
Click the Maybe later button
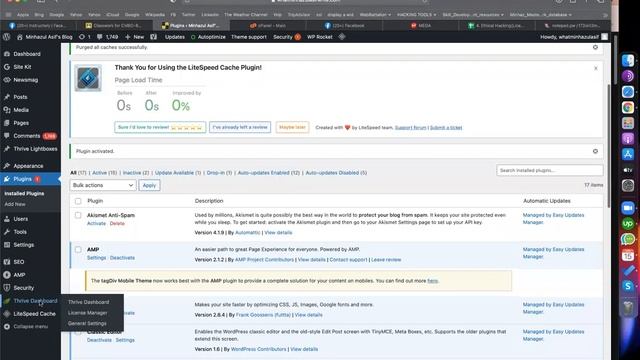pos(292,127)
